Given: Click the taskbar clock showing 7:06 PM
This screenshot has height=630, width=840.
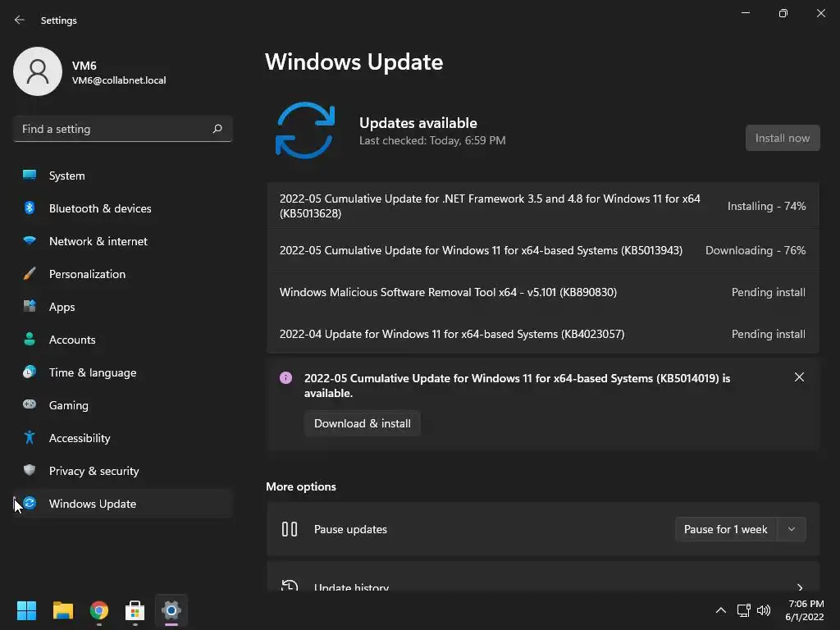Looking at the screenshot, I should point(805,610).
